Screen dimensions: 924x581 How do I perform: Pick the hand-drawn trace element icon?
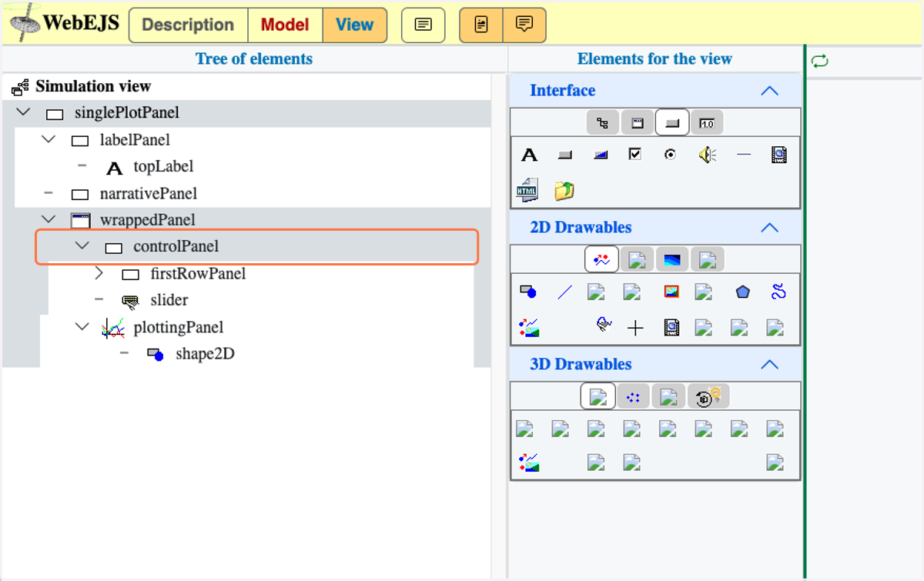[604, 326]
